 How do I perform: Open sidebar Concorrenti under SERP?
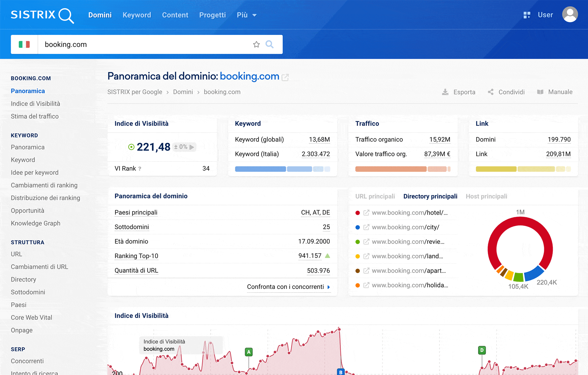(x=27, y=361)
